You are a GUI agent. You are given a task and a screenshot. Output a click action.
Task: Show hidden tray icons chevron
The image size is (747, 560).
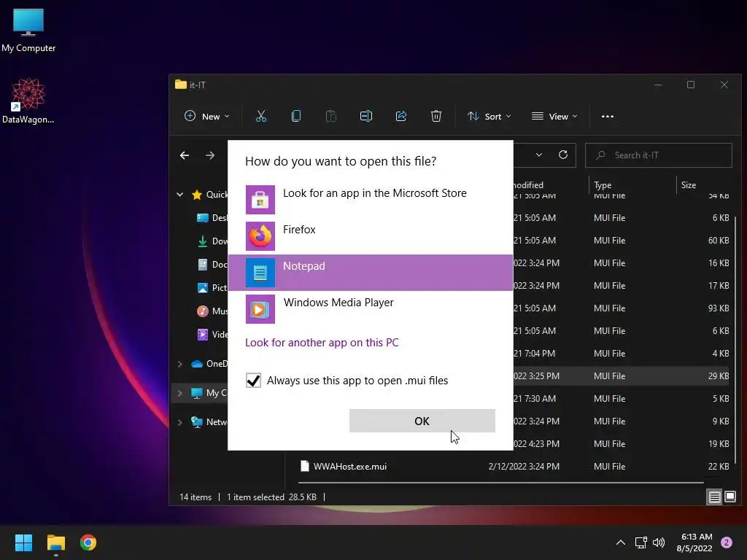[621, 542]
